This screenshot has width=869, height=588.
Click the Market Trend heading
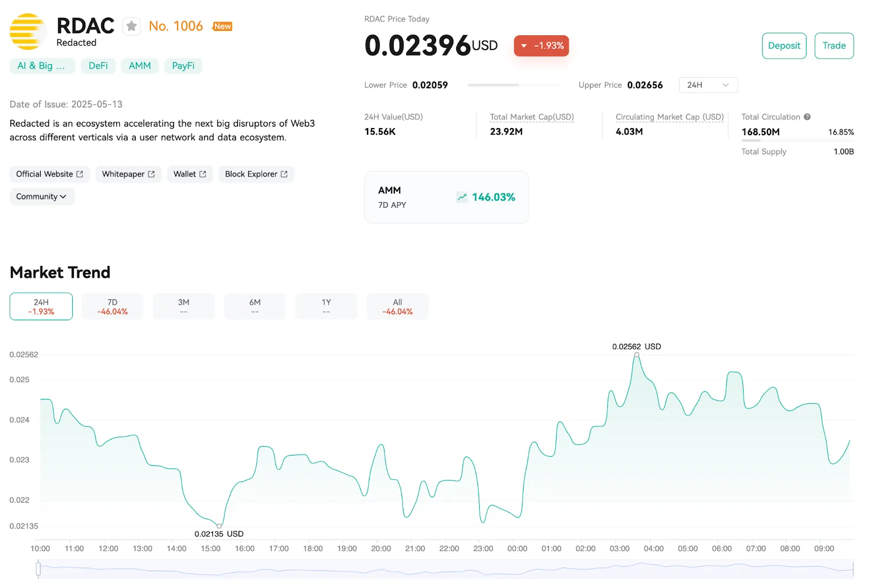(x=60, y=272)
